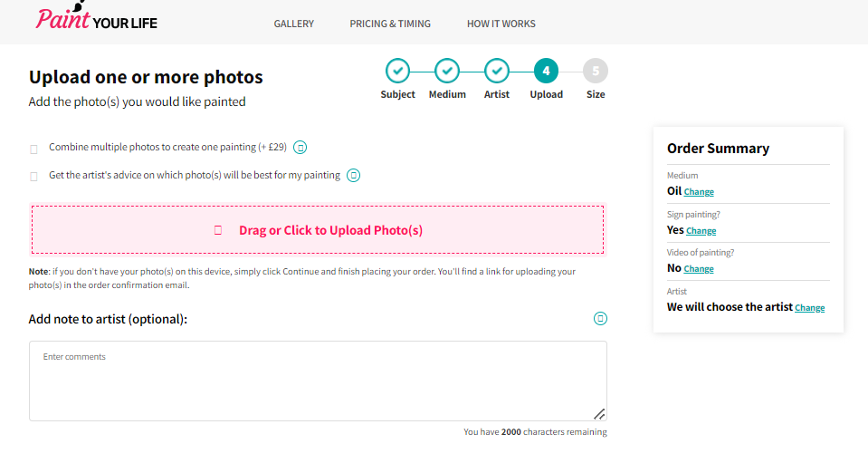The height and width of the screenshot is (463, 868).
Task: Change the chosen artist in summary
Action: (x=809, y=308)
